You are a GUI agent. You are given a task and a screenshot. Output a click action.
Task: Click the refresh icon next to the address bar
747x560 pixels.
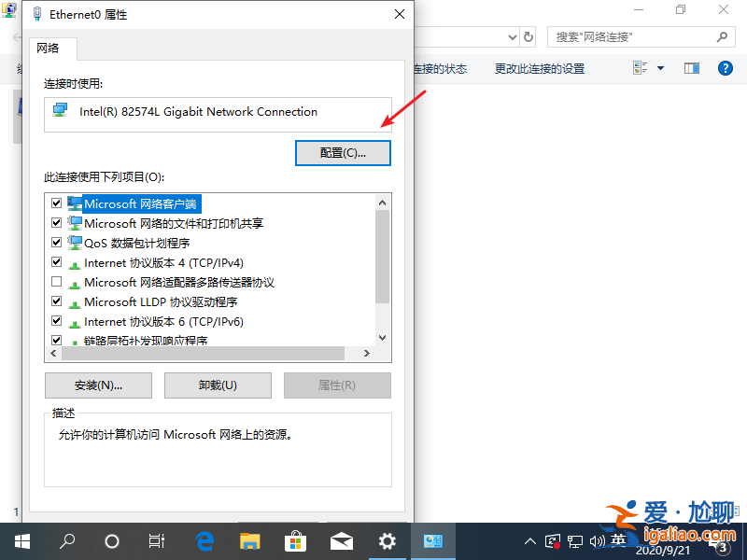528,36
